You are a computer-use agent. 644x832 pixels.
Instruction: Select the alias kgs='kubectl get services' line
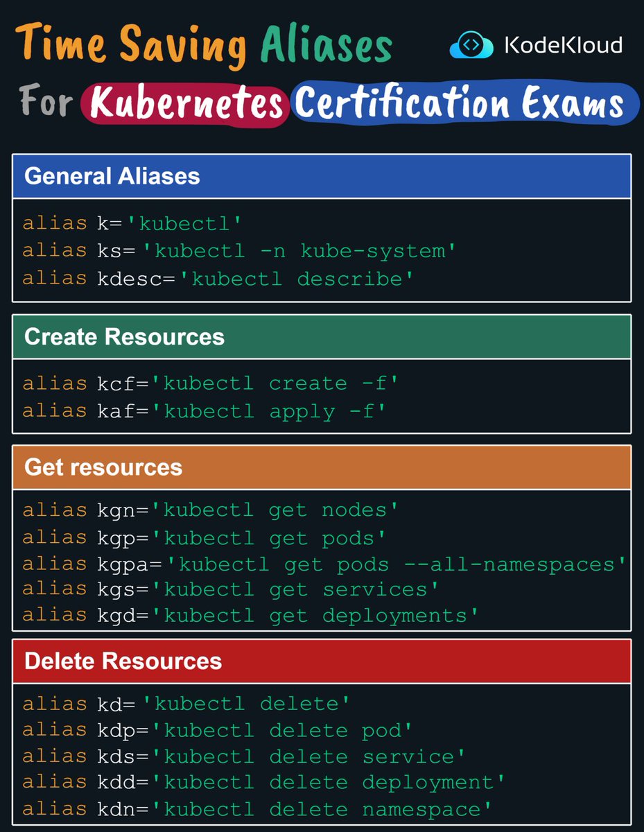231,590
